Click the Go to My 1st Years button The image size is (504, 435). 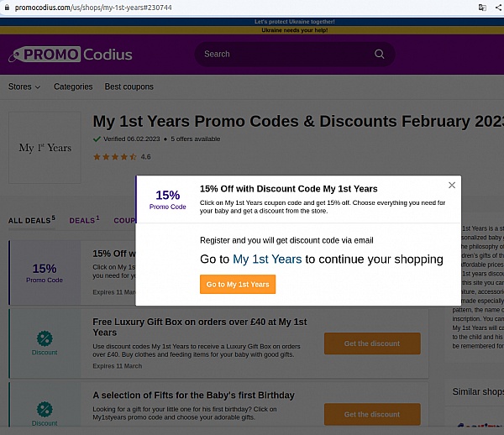point(238,285)
